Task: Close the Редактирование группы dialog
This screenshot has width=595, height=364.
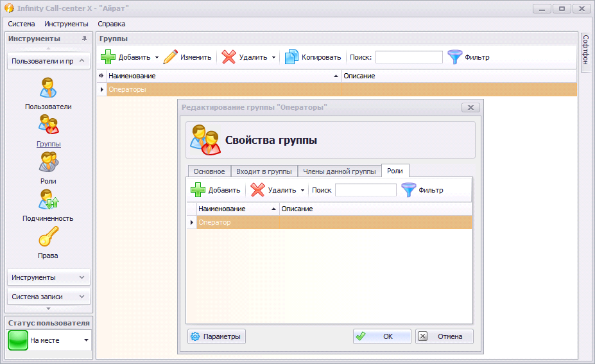Action: 470,107
